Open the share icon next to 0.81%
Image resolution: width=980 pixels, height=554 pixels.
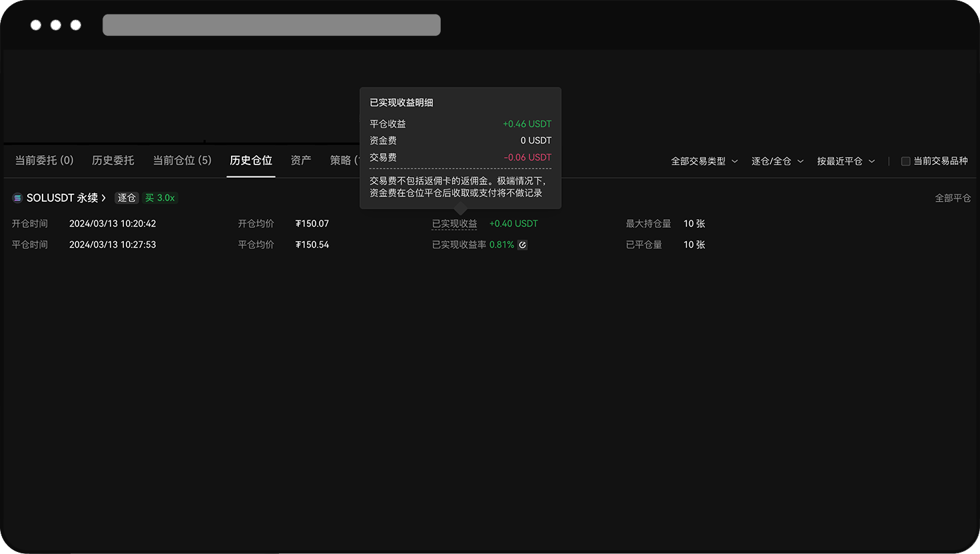[522, 244]
